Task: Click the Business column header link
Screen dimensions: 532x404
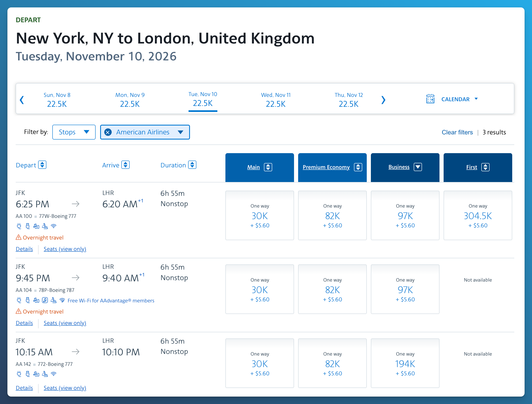Action: [399, 167]
